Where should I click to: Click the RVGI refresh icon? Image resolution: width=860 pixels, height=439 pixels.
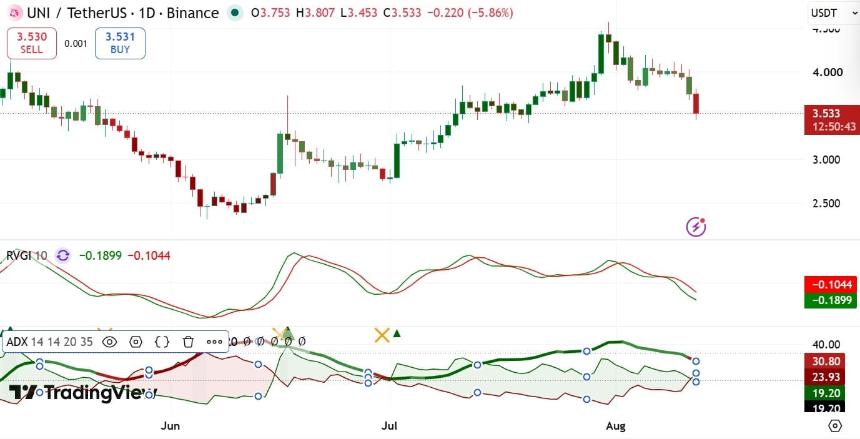[x=63, y=255]
